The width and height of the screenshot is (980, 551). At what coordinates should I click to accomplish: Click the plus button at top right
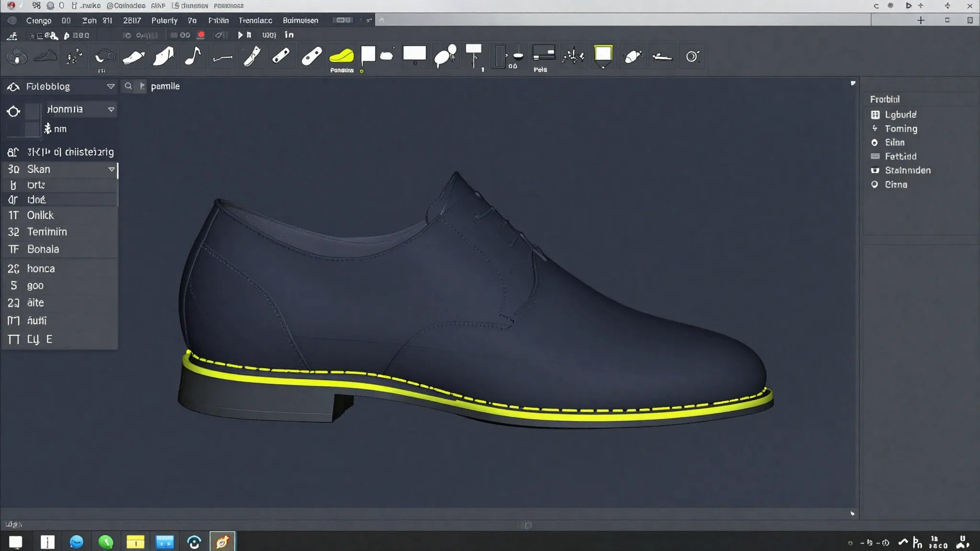(x=921, y=20)
